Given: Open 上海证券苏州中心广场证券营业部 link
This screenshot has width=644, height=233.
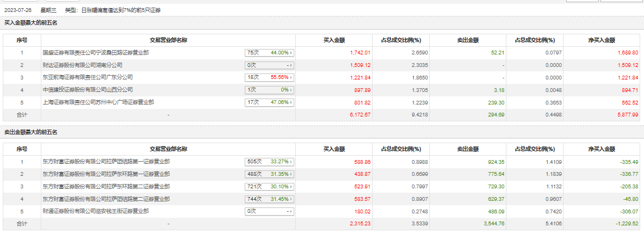Looking at the screenshot, I should [98, 102].
